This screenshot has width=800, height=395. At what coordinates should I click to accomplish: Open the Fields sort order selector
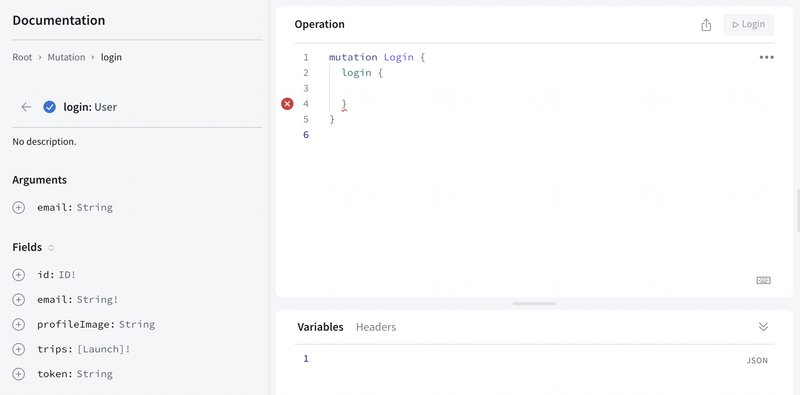[x=51, y=248]
